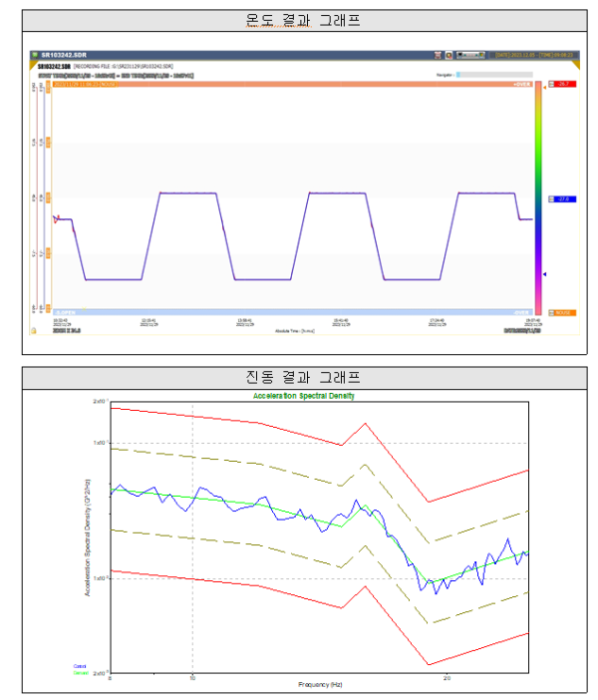Image resolution: width=598 pixels, height=700 pixels.
Task: Click the print icon in the title bar
Action: [438, 55]
